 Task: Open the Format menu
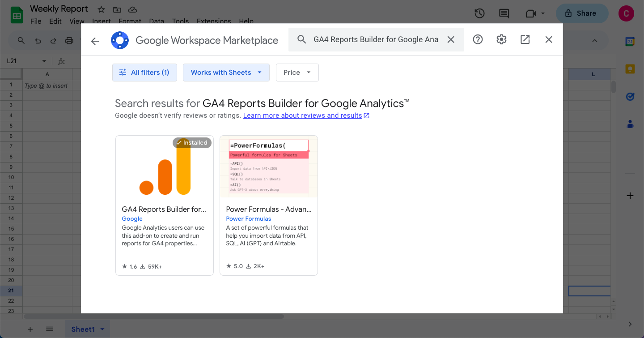[130, 21]
